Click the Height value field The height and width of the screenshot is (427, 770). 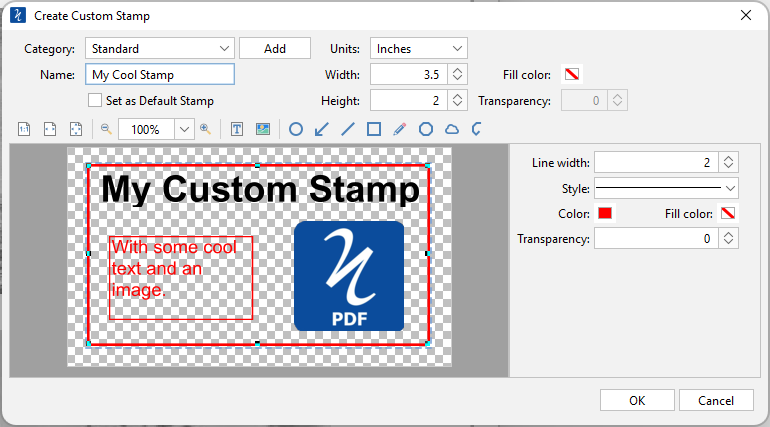(408, 101)
